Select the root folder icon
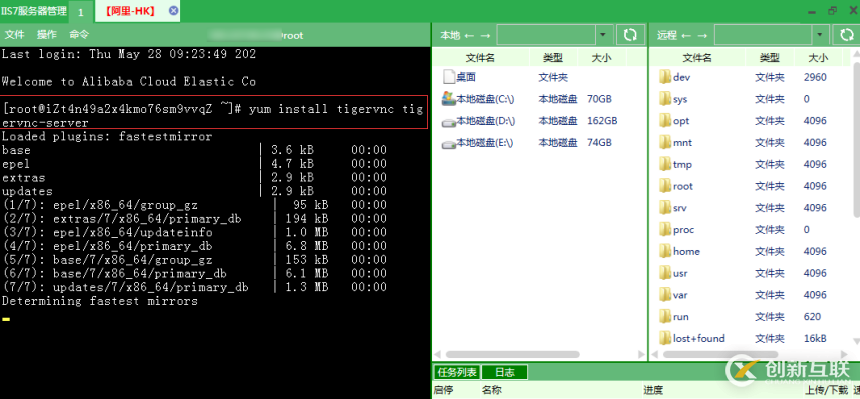The height and width of the screenshot is (399, 860). point(665,186)
